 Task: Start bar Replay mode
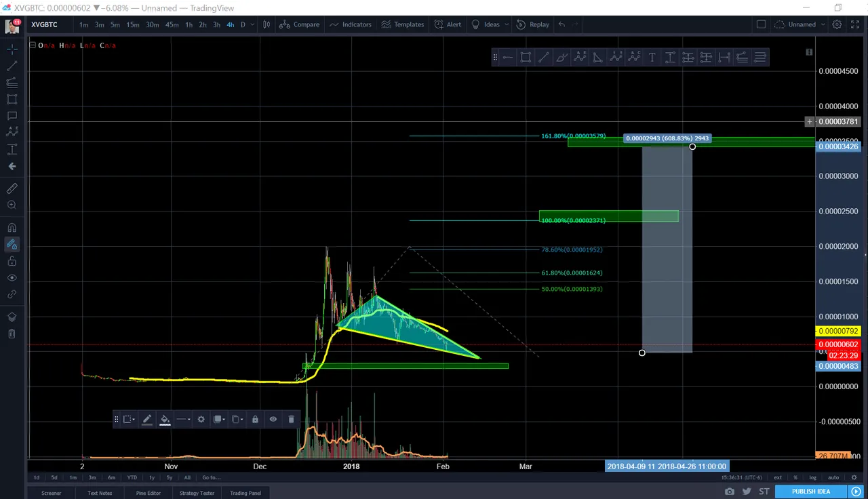[x=532, y=24]
